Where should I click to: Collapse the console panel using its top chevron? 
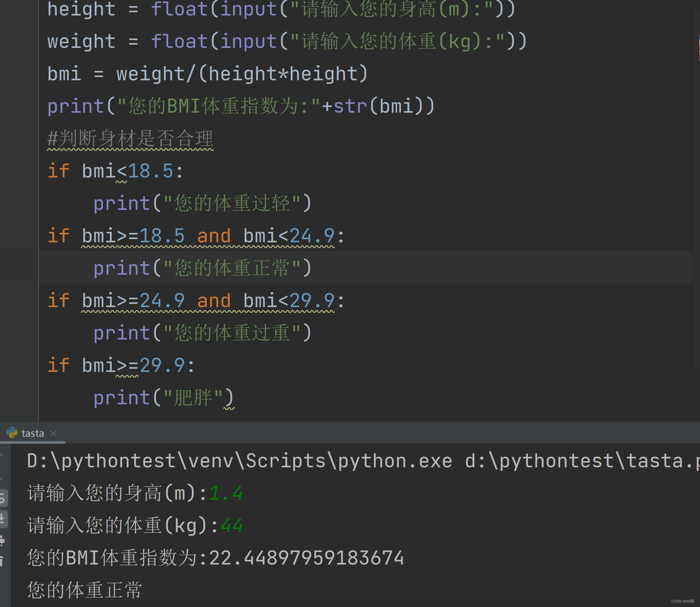pos(2,454)
